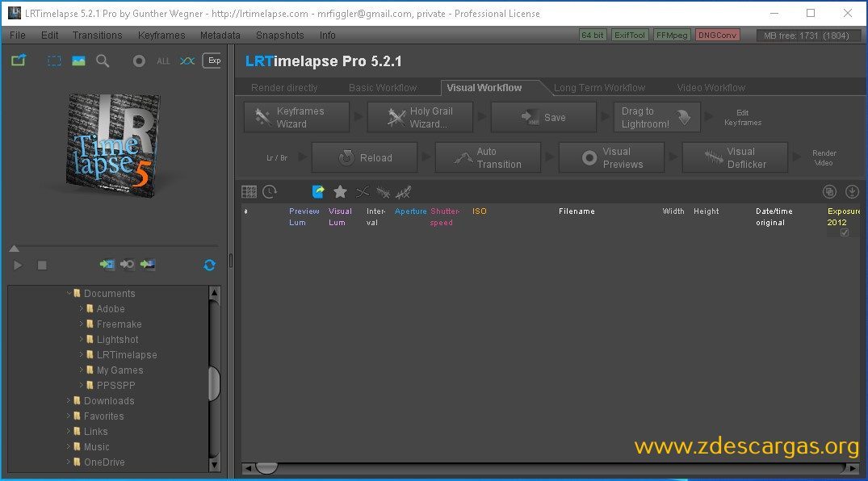This screenshot has height=481, width=868.
Task: Click the gray arrow with circle icon
Action: [x=128, y=265]
